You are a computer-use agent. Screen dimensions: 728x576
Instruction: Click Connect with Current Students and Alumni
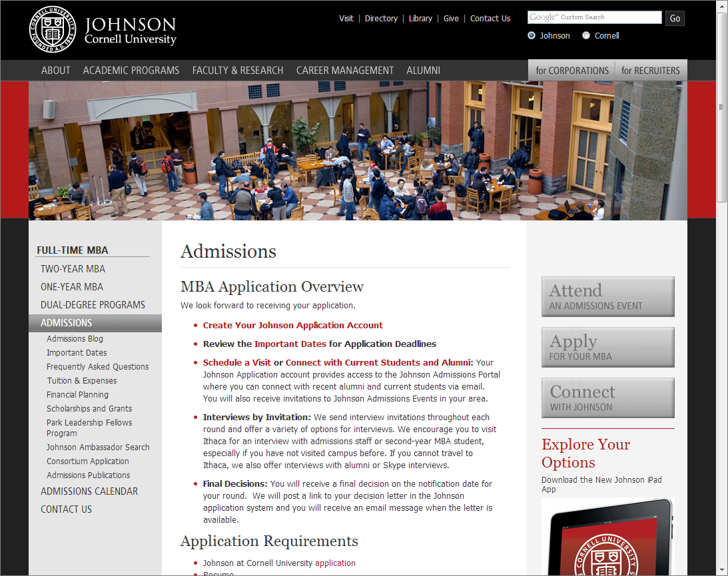[378, 362]
